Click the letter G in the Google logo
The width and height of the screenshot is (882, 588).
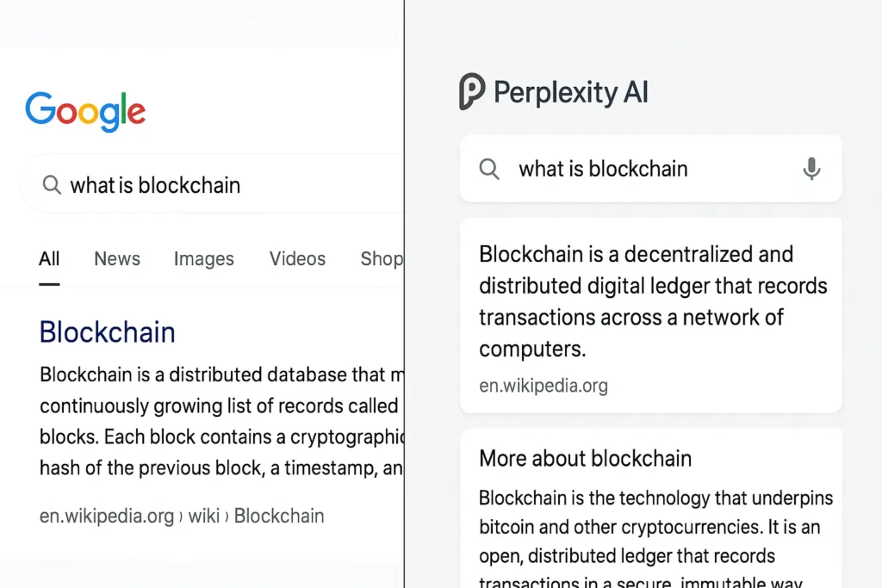[39, 108]
